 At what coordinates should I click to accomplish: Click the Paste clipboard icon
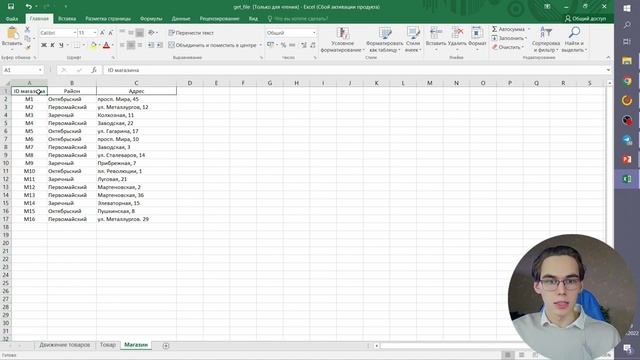pyautogui.click(x=12, y=34)
